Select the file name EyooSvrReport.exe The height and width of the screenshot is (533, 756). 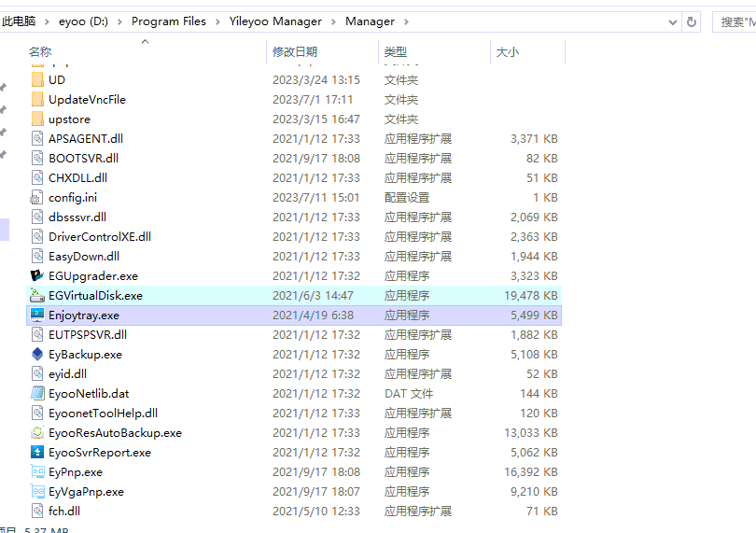click(x=100, y=452)
